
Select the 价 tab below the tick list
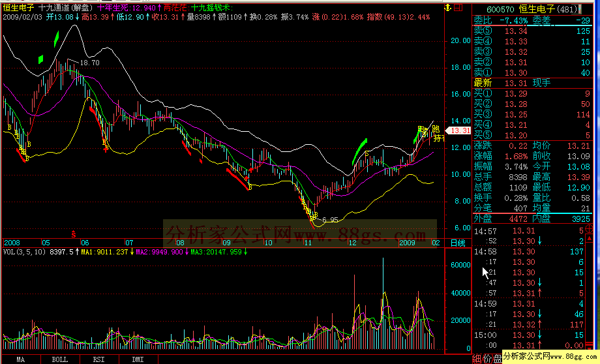[487, 359]
